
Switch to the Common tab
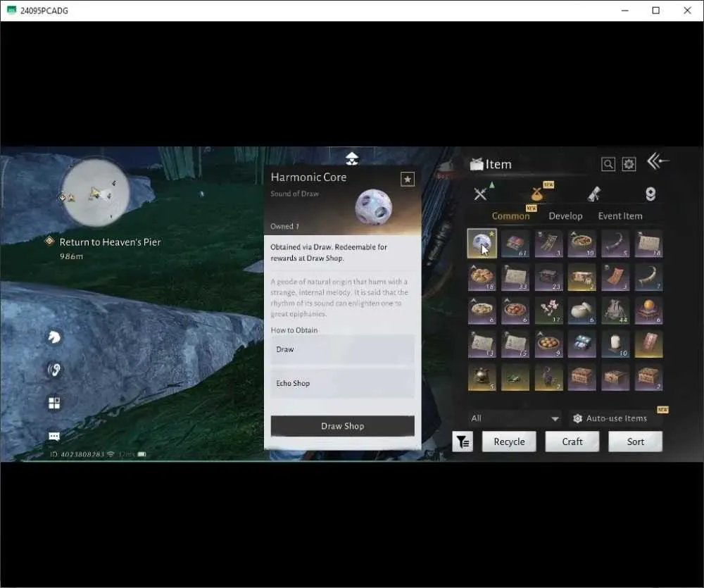point(510,215)
